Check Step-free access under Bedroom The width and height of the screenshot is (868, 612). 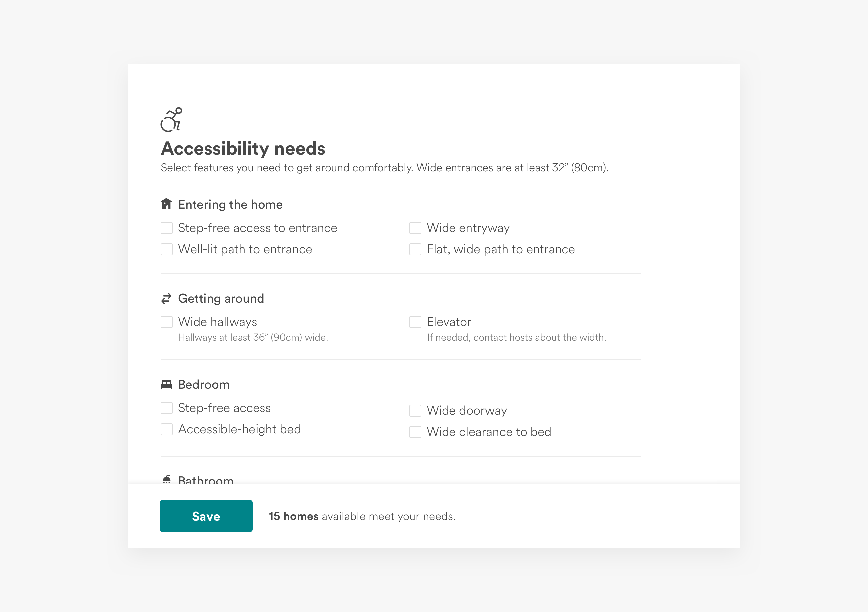click(167, 408)
